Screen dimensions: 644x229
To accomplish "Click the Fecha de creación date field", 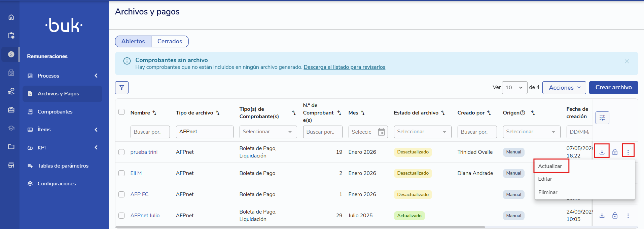I will coord(579,132).
